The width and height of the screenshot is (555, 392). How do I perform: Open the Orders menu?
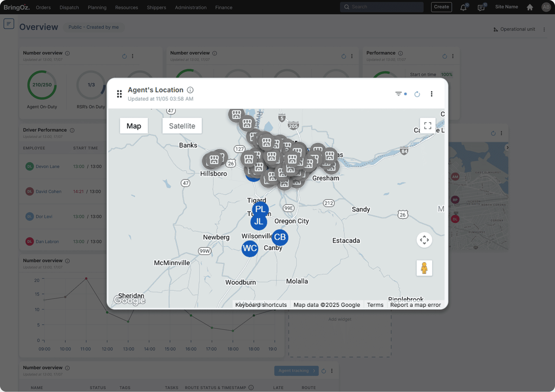43,7
